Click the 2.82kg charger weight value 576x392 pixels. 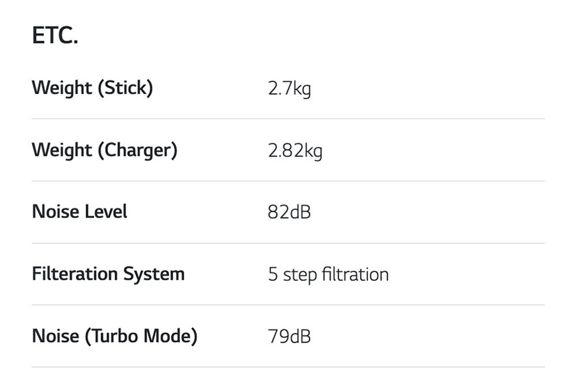[295, 151]
